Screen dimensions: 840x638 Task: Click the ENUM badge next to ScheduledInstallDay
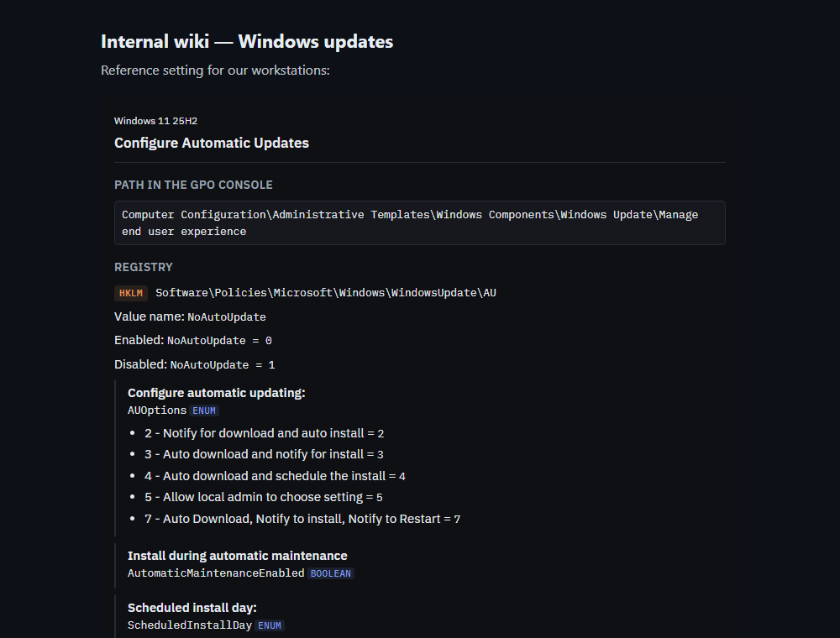(270, 625)
